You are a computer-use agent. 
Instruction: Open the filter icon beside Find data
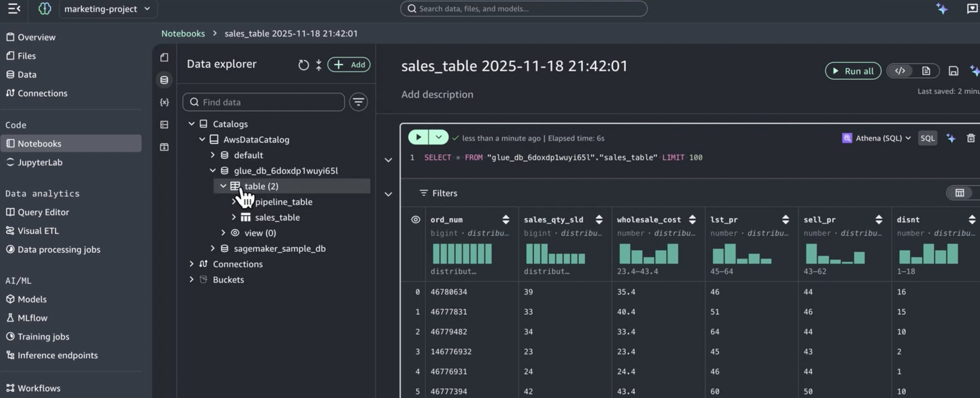point(358,102)
